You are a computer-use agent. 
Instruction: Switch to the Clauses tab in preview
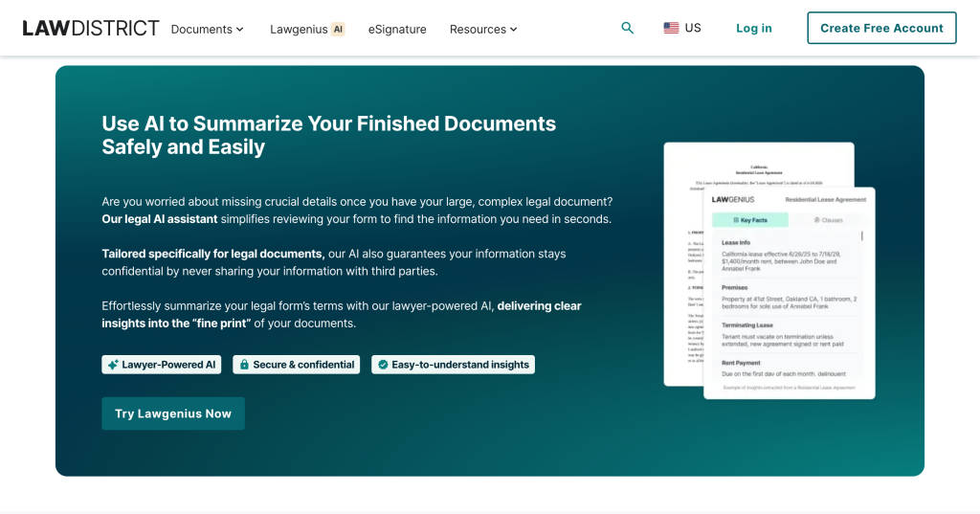click(828, 220)
